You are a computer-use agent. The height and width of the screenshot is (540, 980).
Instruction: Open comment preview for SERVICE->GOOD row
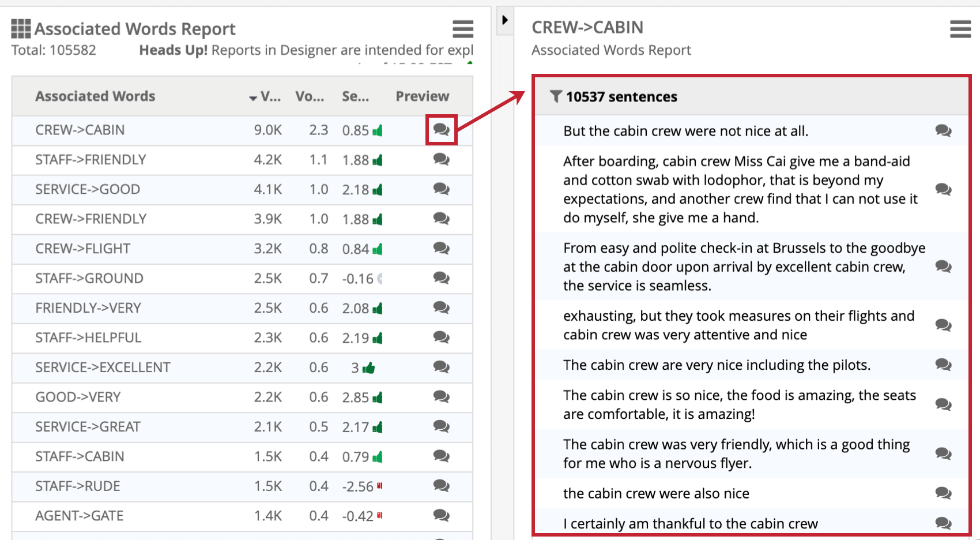coord(441,189)
